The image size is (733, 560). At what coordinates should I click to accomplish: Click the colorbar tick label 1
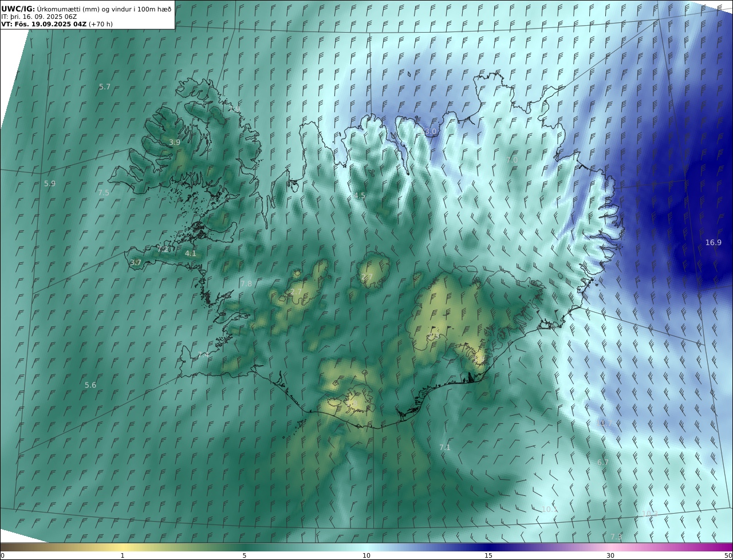[x=123, y=555]
